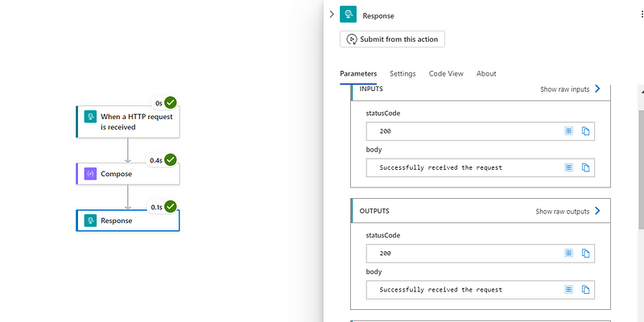
Task: Open expanded view for INPUTS statusCode
Action: click(x=569, y=131)
